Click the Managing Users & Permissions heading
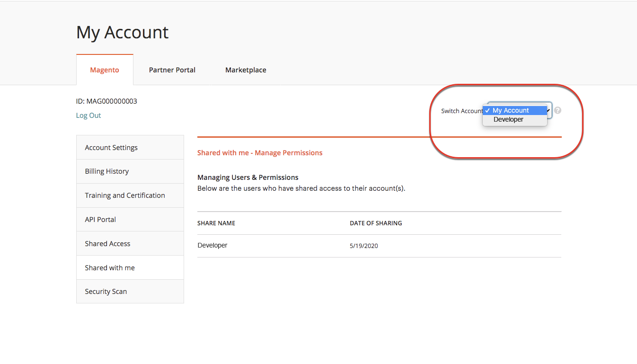 [248, 178]
